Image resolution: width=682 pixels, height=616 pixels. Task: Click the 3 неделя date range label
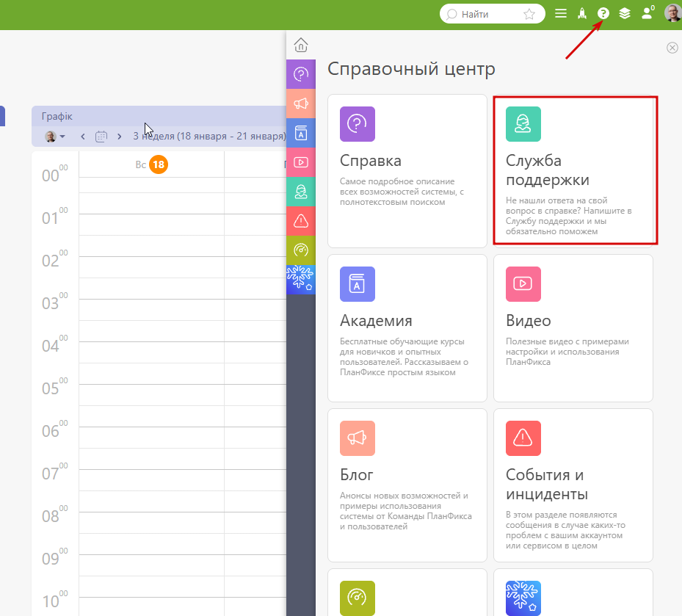tap(209, 136)
